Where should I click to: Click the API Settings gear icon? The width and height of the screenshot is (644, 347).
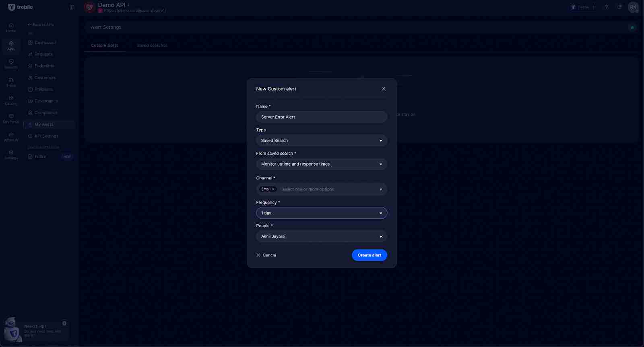point(30,136)
